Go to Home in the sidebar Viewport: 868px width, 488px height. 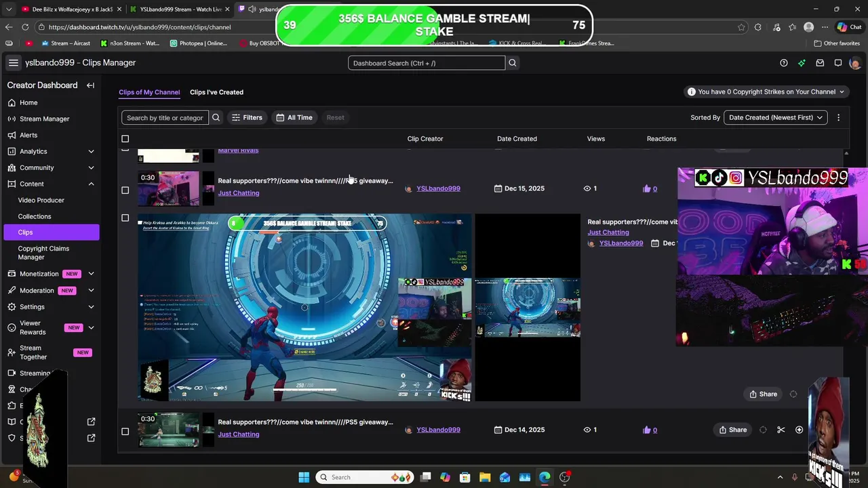[52, 102]
